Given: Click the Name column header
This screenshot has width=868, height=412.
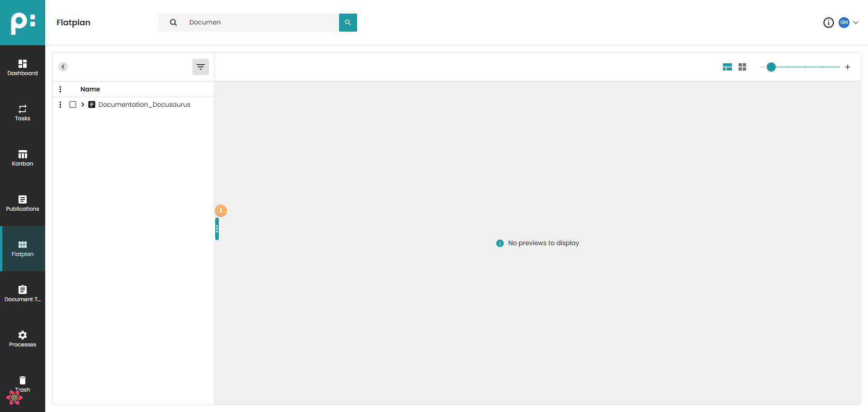Looking at the screenshot, I should pos(90,89).
